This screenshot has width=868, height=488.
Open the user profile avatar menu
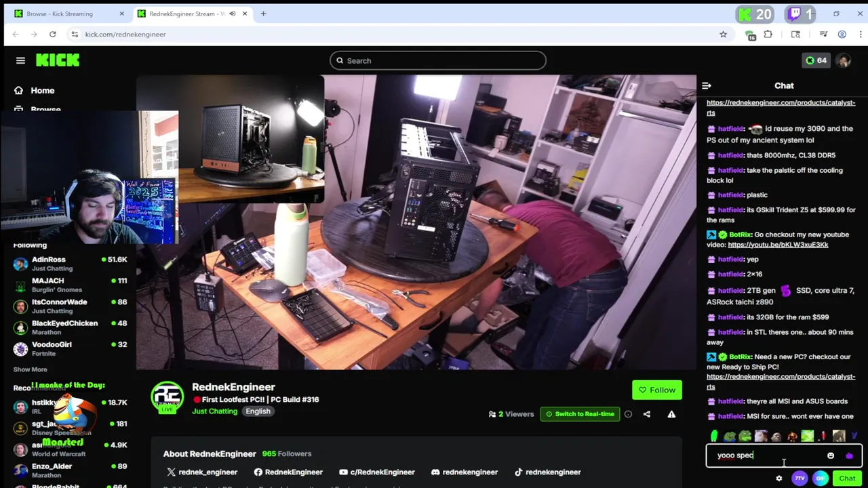(x=843, y=60)
